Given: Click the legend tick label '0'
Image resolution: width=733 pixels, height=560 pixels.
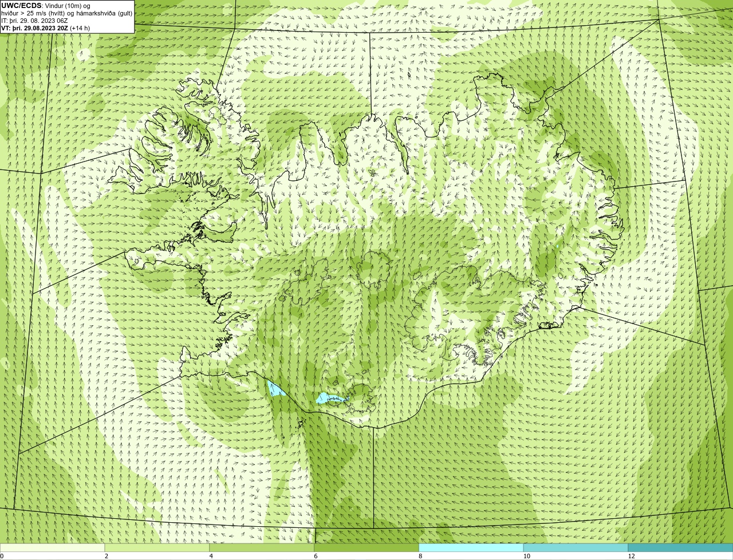Looking at the screenshot, I should [2, 556].
